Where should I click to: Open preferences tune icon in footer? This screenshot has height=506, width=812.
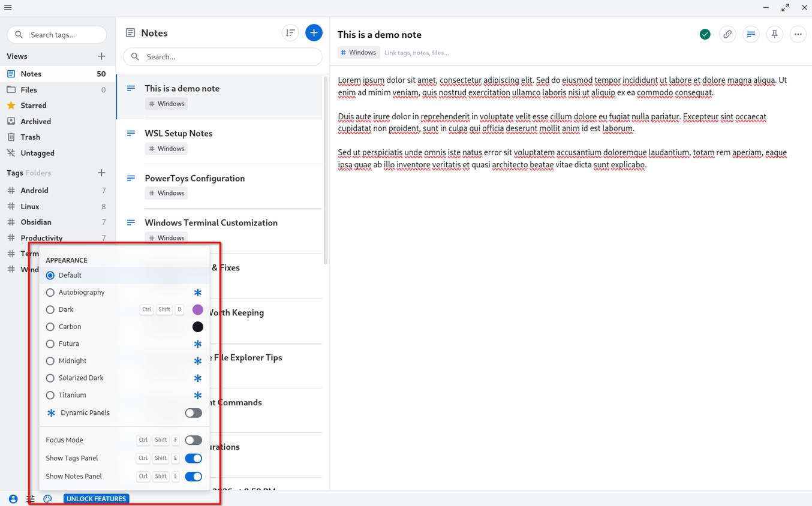[x=31, y=499]
